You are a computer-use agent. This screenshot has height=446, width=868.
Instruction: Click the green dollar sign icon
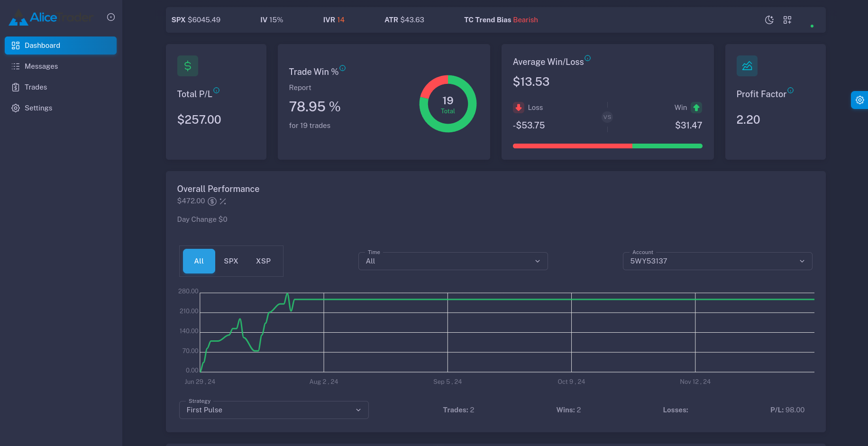point(188,66)
